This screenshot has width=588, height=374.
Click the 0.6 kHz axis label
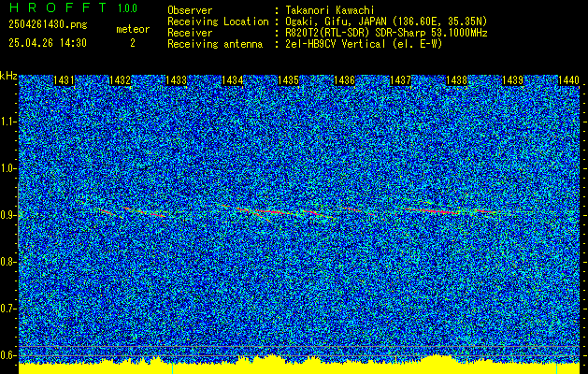click(7, 355)
